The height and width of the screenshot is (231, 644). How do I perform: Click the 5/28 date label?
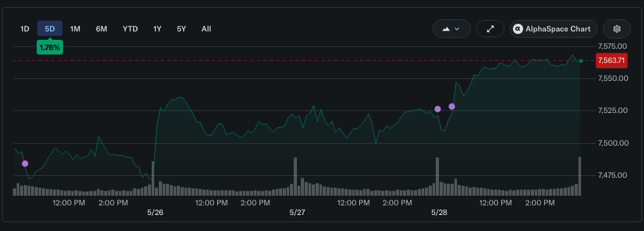pos(439,212)
